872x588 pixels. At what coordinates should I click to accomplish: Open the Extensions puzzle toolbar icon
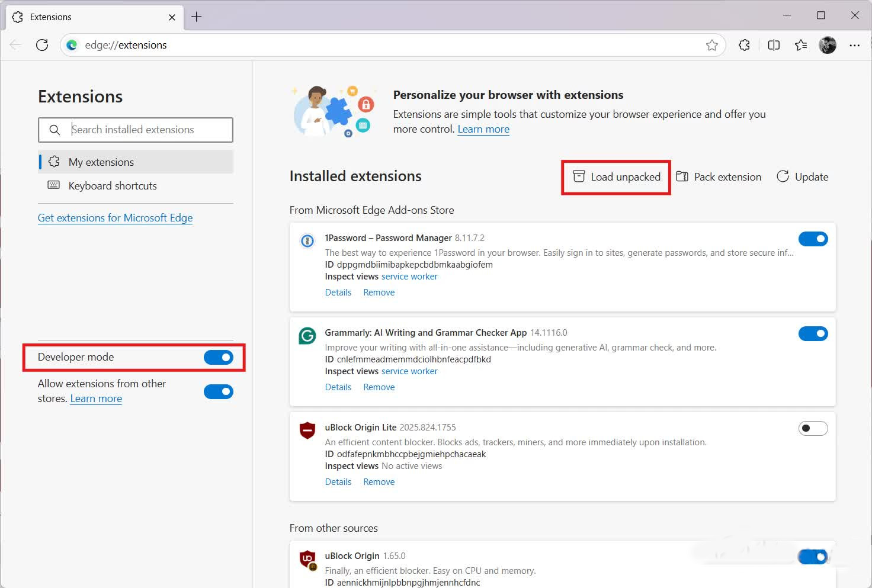click(745, 45)
